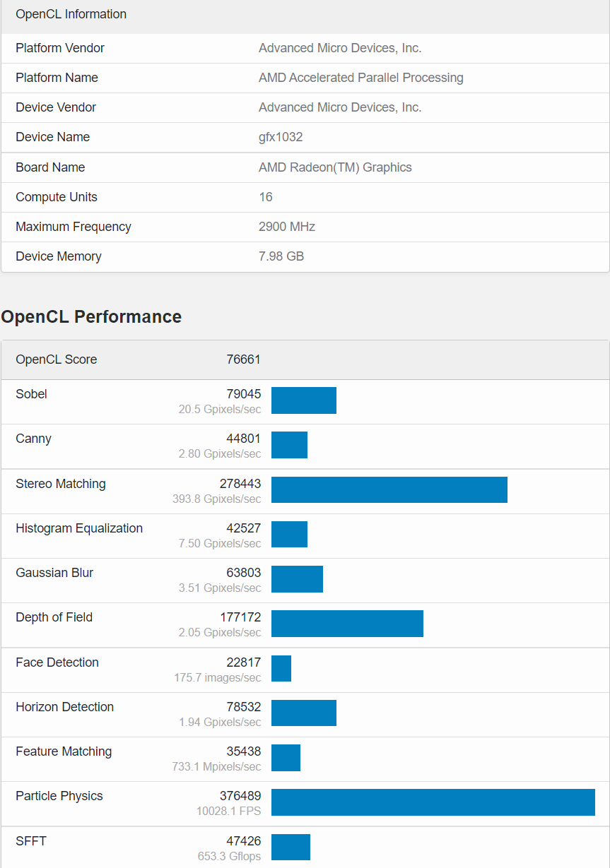The height and width of the screenshot is (868, 610).
Task: Click the Platform Vendor row label
Action: (60, 48)
